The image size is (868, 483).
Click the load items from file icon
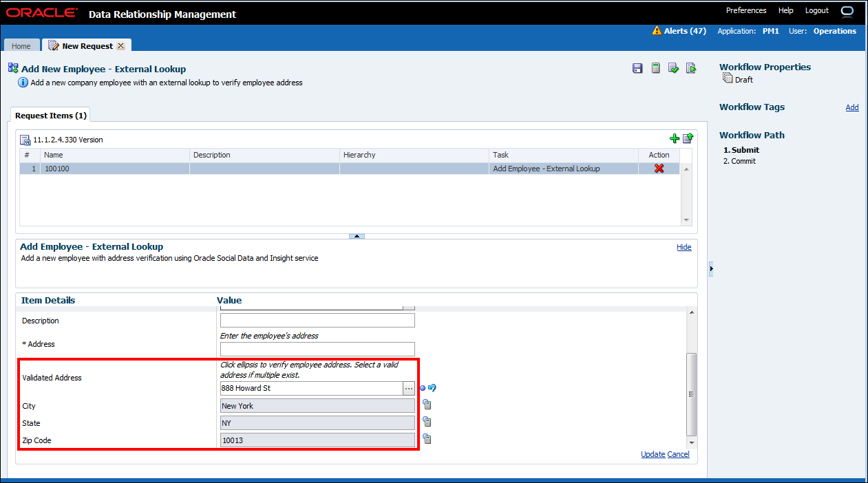[688, 138]
